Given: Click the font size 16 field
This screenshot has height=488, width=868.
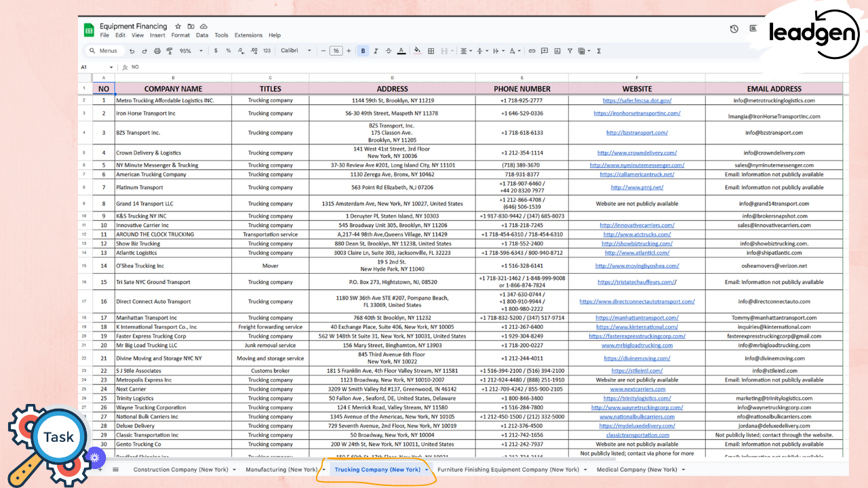Looking at the screenshot, I should tap(336, 51).
